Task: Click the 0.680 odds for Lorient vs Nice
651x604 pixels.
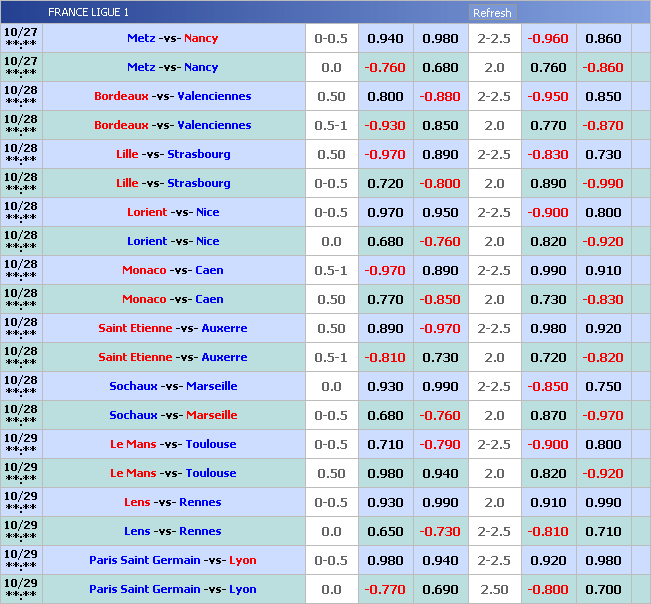Action: (385, 241)
